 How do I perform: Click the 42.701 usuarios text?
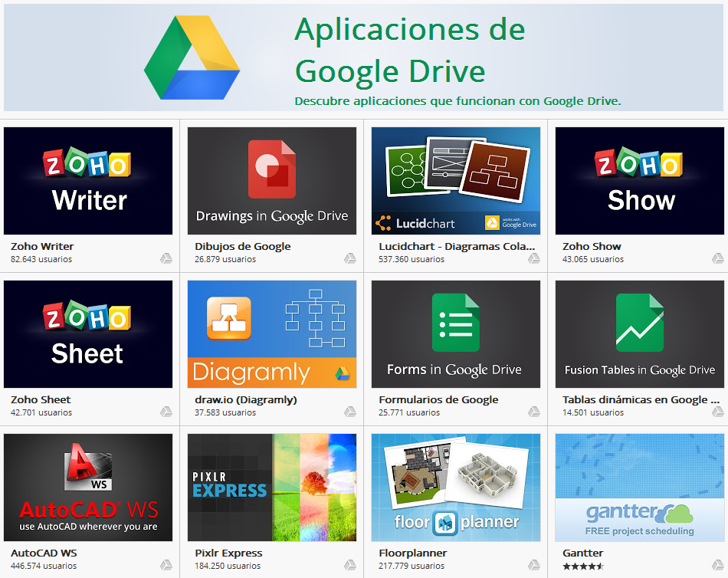41,412
